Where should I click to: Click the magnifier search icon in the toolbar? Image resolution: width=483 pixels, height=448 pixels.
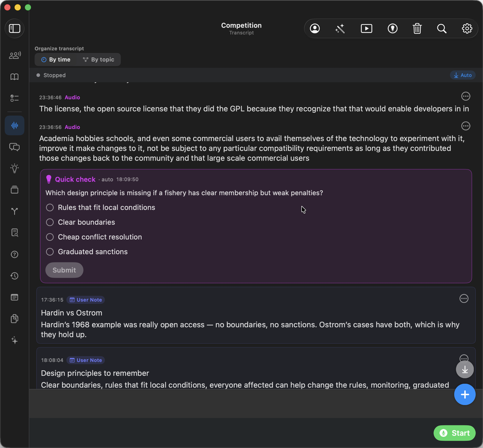[x=442, y=29]
